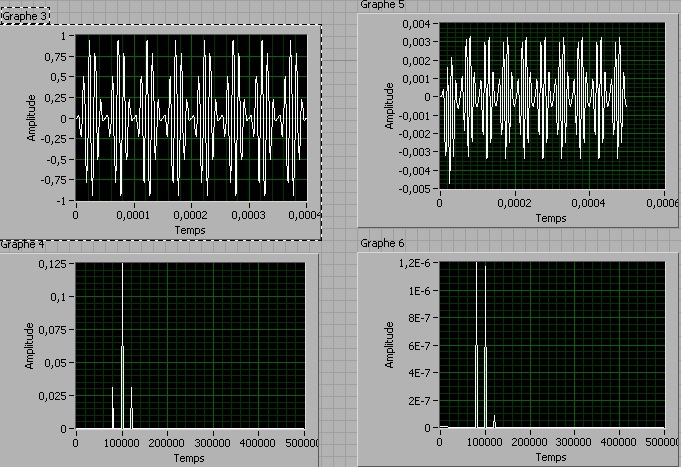The width and height of the screenshot is (681, 467).
Task: Click the 400000 X-scale marker in Graphe 6
Action: pos(618,442)
